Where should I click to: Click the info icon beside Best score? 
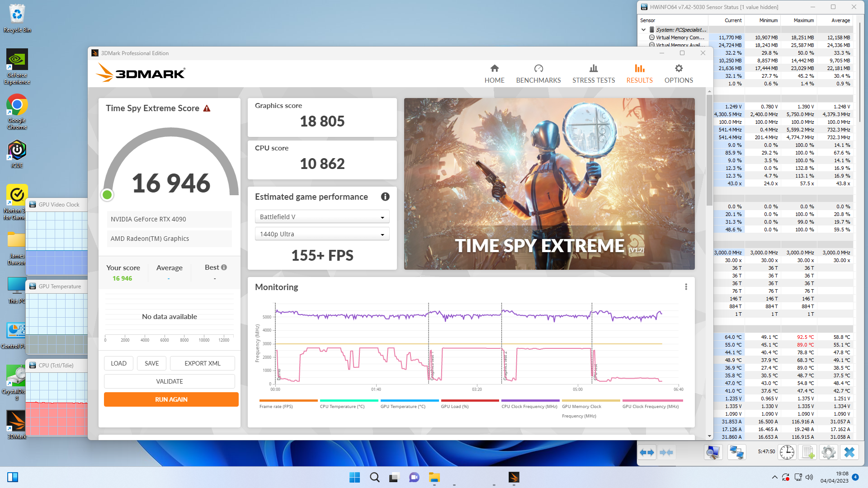tap(224, 267)
